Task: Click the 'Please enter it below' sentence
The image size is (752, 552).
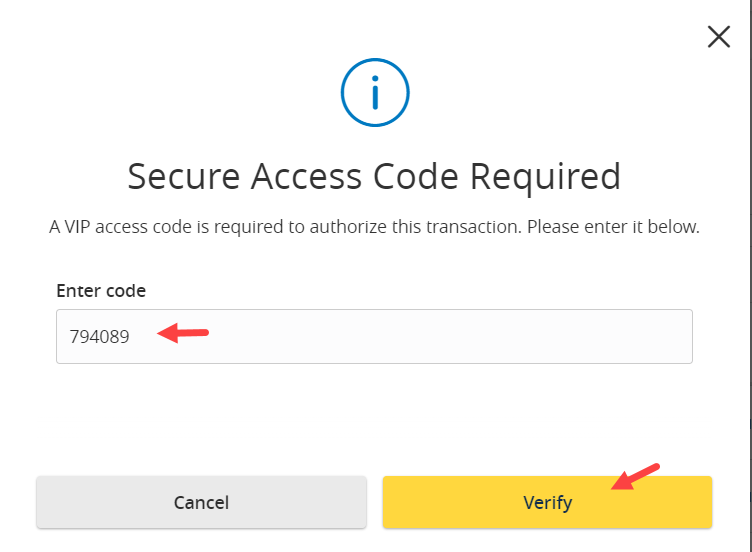Action: coord(613,226)
